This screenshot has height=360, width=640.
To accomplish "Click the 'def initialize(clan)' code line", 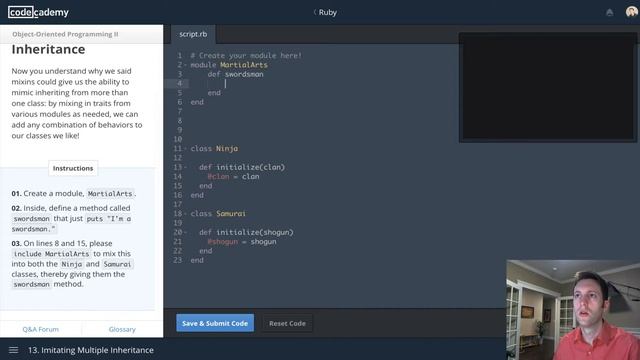I will tap(242, 167).
